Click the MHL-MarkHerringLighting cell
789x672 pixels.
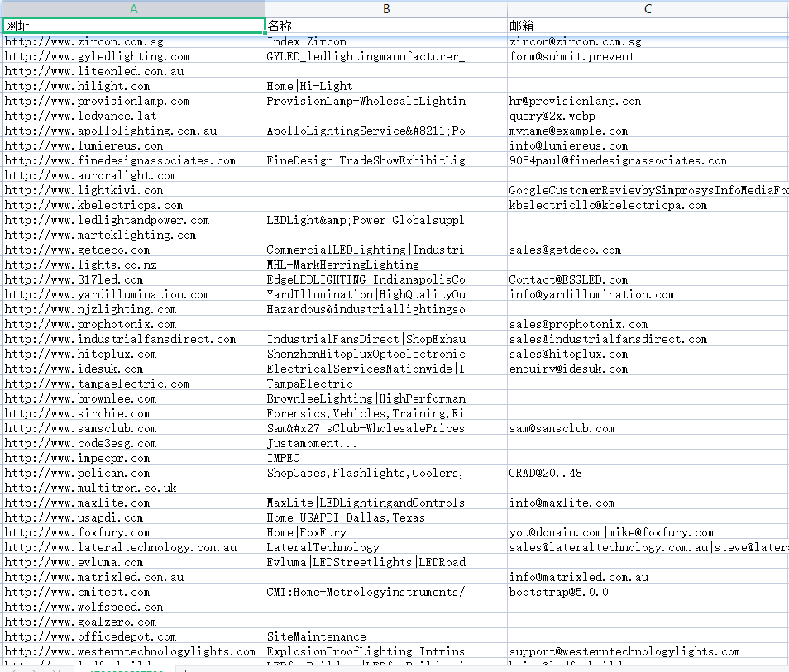[386, 265]
